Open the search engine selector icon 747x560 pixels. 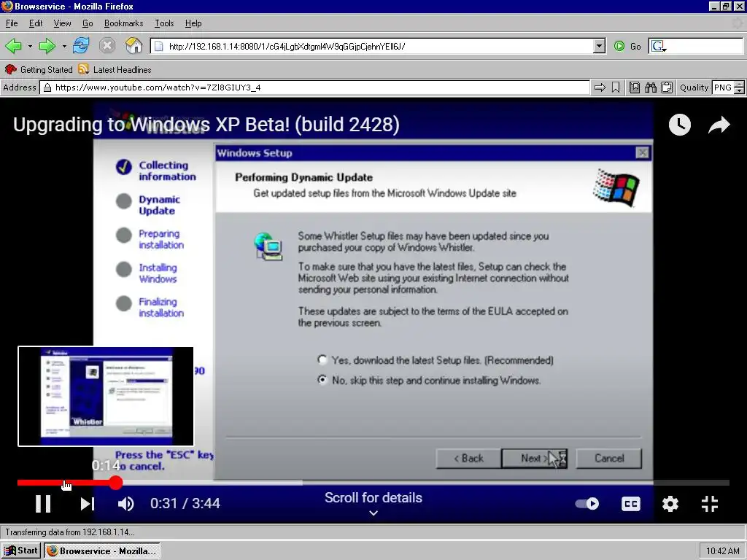click(x=659, y=46)
